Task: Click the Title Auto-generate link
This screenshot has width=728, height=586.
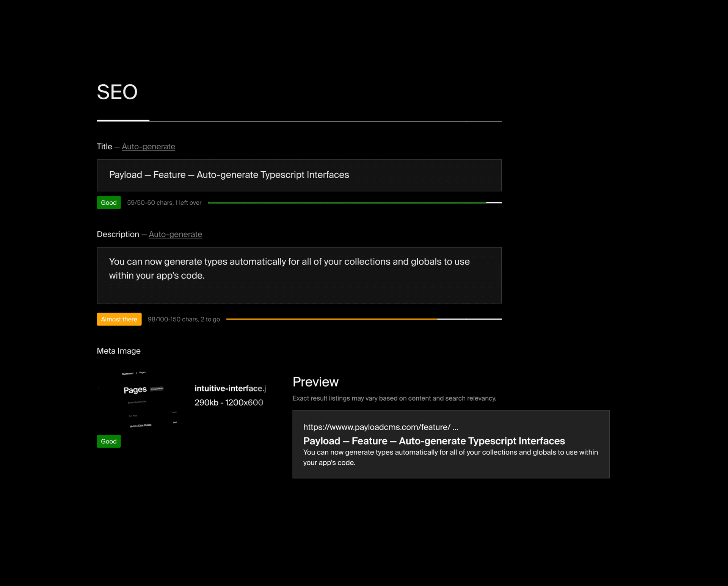Action: pyautogui.click(x=148, y=147)
